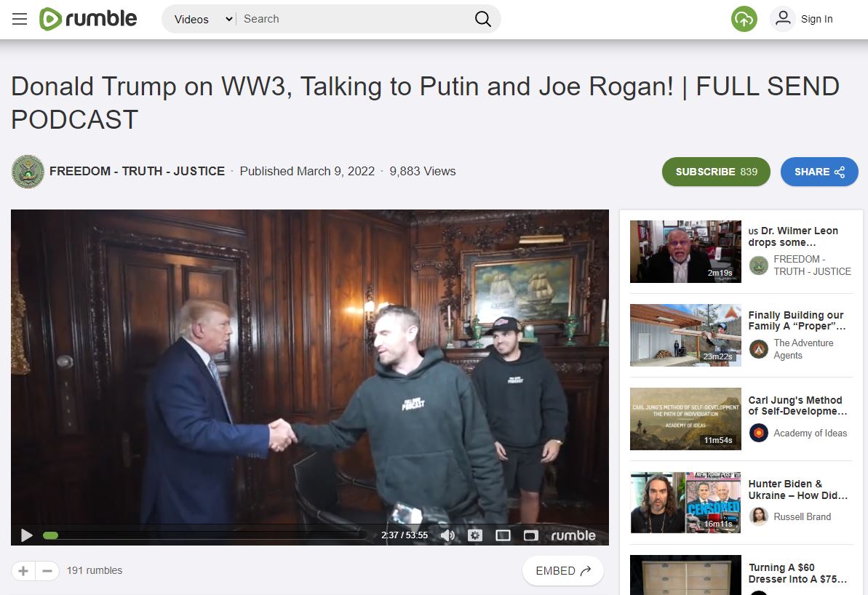The image size is (868, 595).
Task: Click the magnifying glass search icon
Action: 482,19
